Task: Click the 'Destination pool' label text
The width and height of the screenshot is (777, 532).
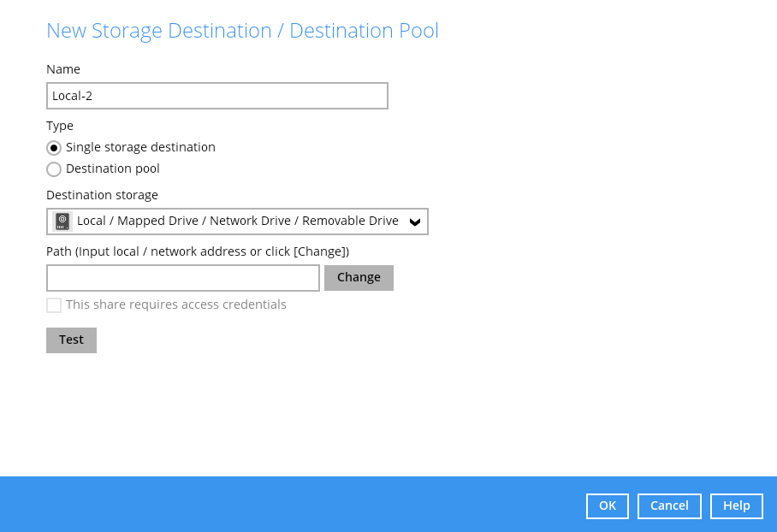Action: coord(113,168)
